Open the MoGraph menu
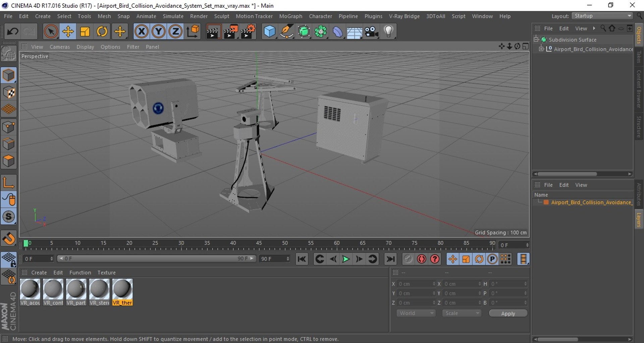This screenshot has width=644, height=343. coord(290,16)
